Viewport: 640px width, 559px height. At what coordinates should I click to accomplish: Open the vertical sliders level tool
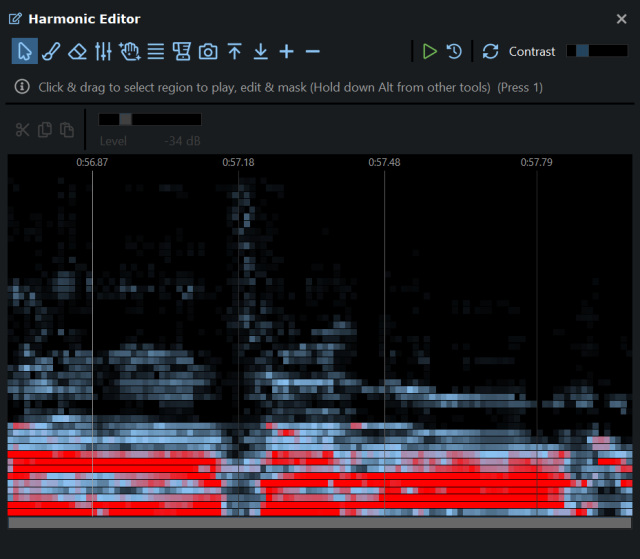[x=103, y=51]
